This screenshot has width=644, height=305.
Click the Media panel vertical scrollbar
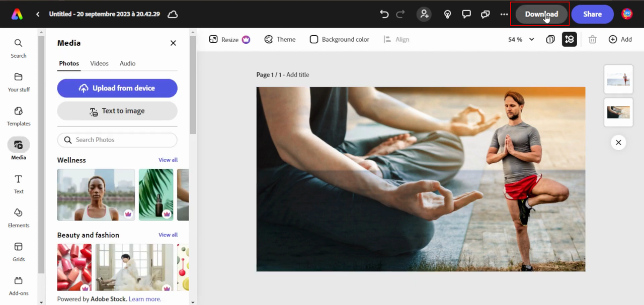coord(193,85)
